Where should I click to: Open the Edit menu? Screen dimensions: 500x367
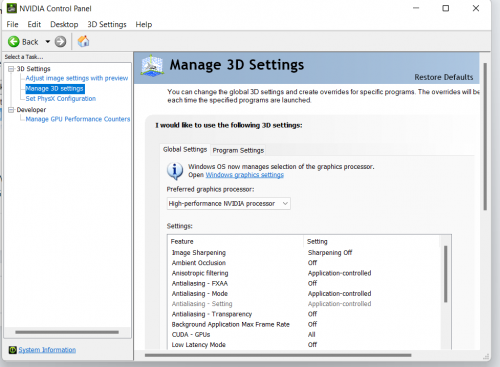click(34, 24)
